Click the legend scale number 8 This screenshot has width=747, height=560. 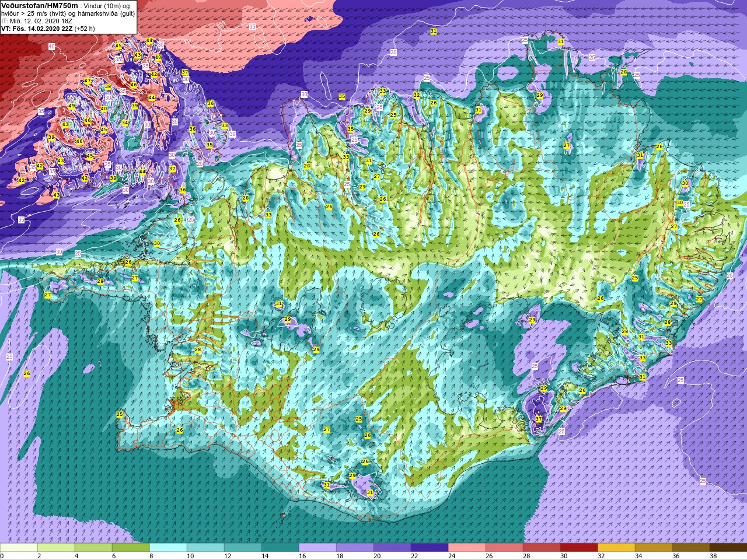point(151,556)
